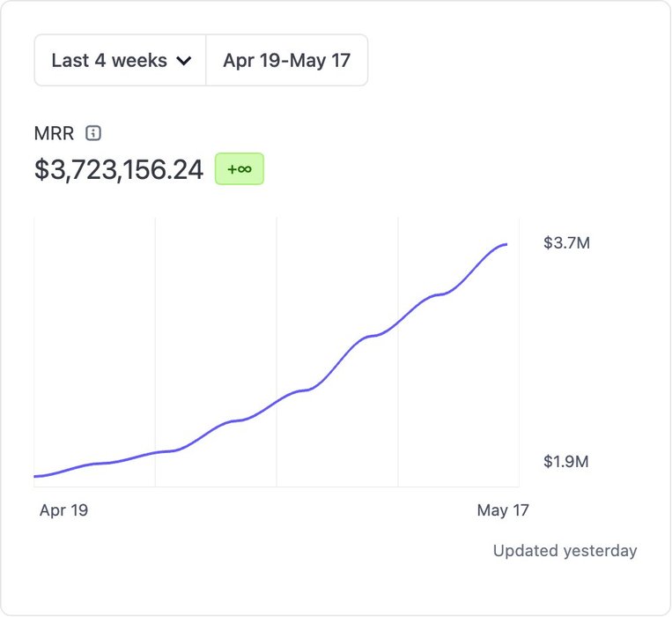
Task: Click the $3,723,156.24 MRR amount
Action: pyautogui.click(x=119, y=169)
